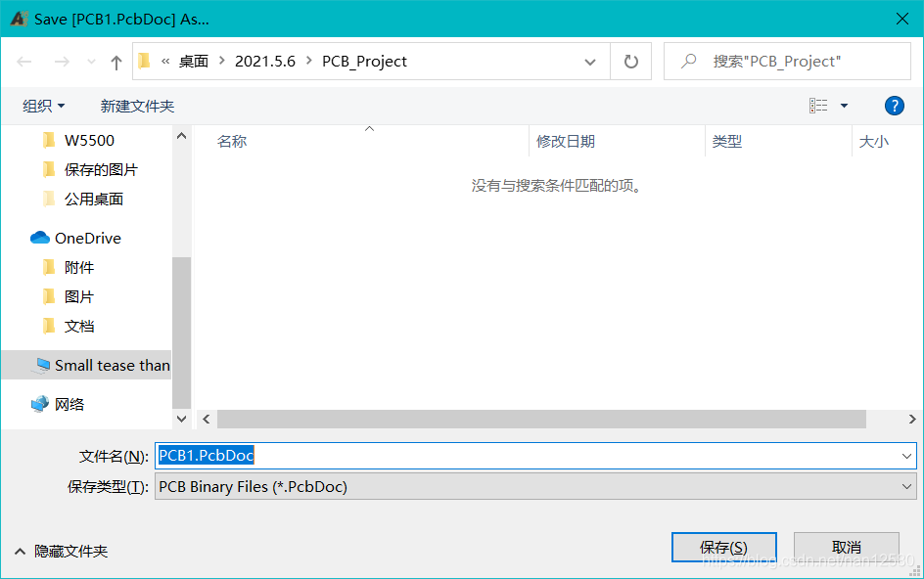The width and height of the screenshot is (924, 579).
Task: Open the 组织 dropdown menu
Action: click(43, 106)
